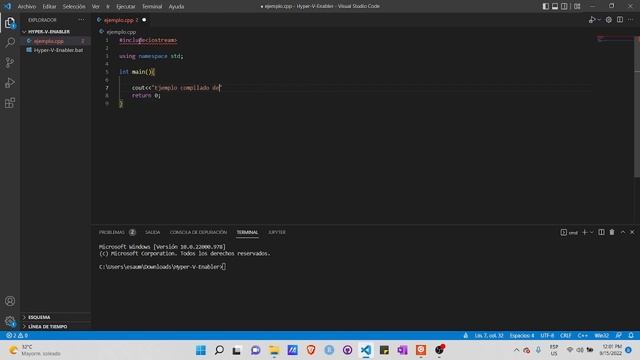Open the Search view in activity bar

10,42
